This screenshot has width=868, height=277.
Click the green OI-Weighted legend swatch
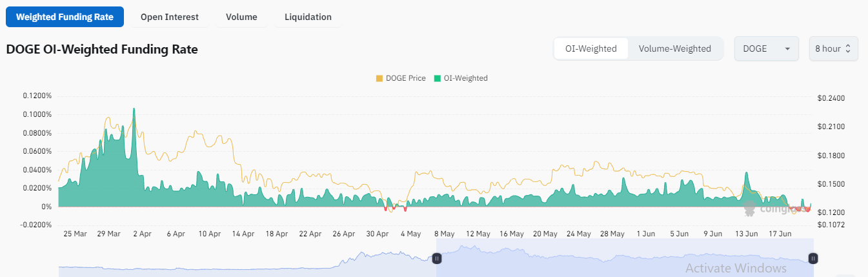438,78
